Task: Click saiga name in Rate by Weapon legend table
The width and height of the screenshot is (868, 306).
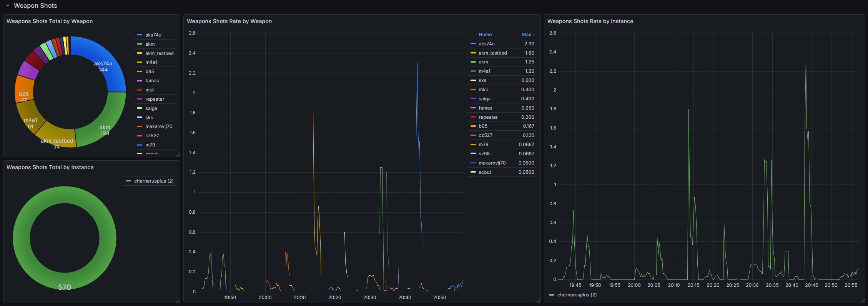Action: 484,99
